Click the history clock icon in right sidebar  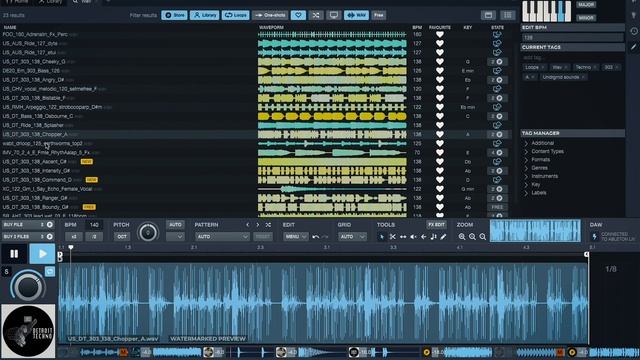click(633, 31)
